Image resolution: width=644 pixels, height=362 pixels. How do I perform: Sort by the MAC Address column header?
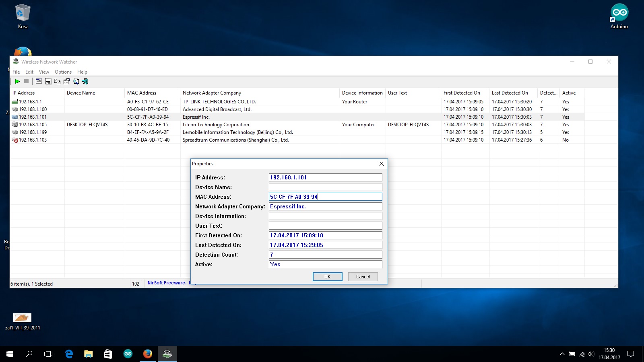point(152,93)
